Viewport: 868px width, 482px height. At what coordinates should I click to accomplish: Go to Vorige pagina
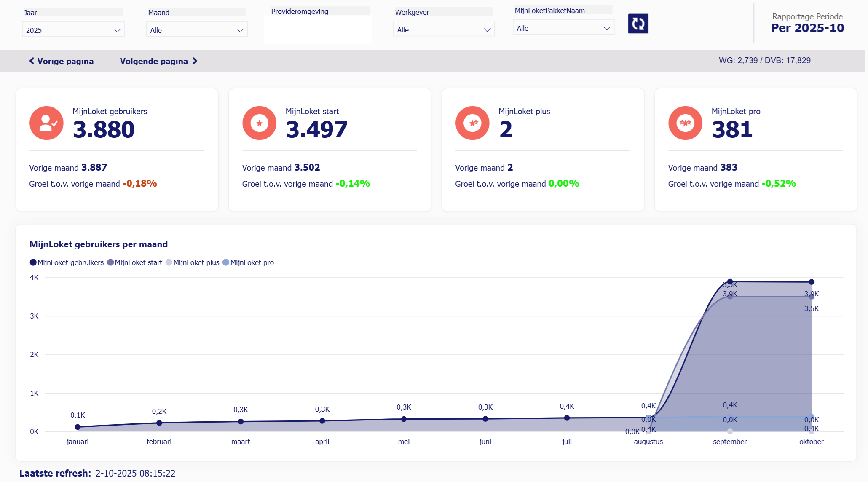(65, 61)
